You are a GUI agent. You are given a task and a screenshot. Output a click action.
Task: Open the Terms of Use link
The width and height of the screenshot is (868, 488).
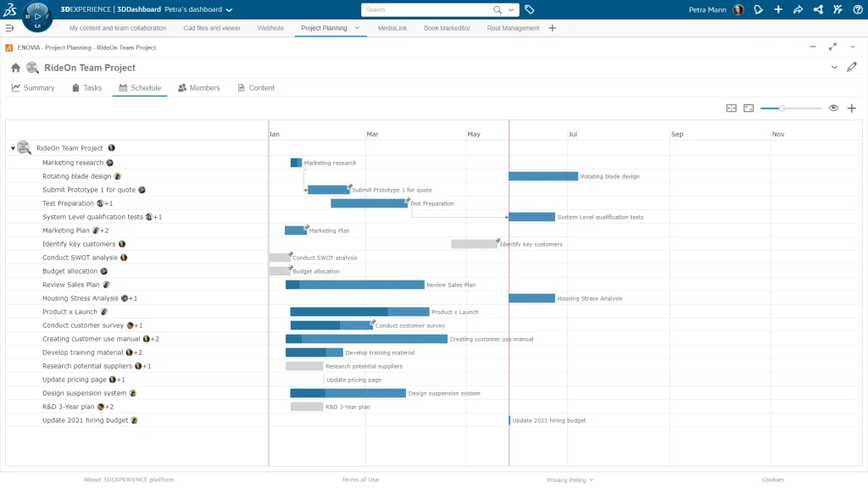point(360,480)
